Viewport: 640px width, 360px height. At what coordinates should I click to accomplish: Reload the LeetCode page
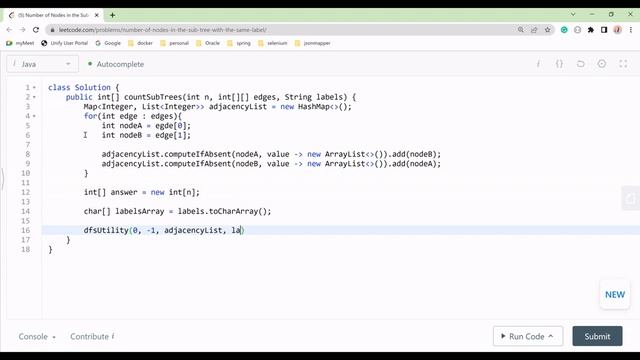[36, 30]
